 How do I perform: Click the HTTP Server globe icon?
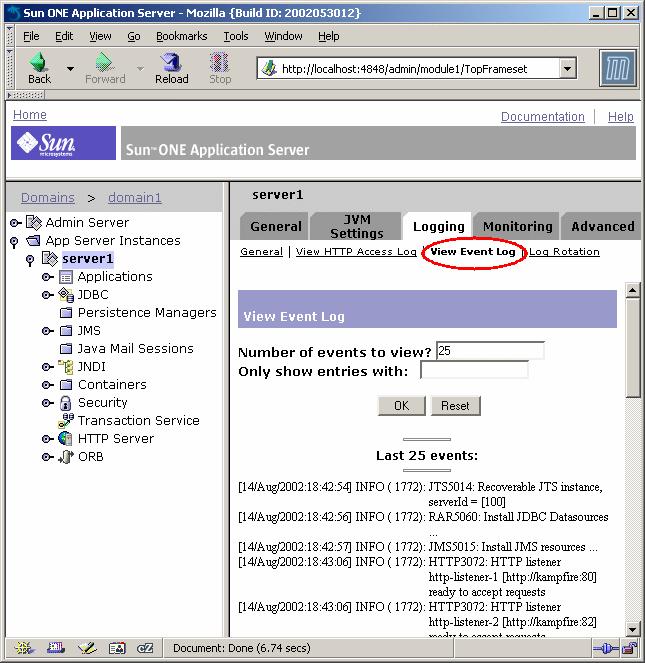coord(66,438)
